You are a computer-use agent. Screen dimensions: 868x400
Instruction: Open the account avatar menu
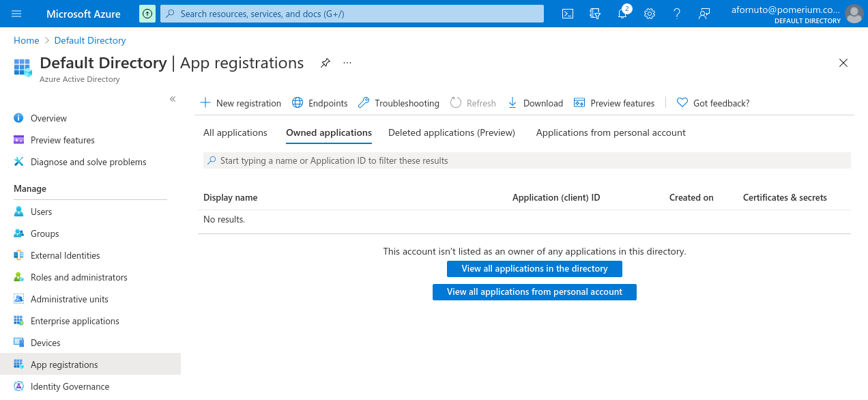[x=854, y=14]
